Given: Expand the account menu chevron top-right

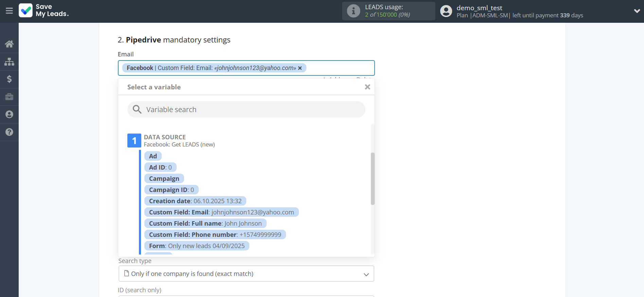Looking at the screenshot, I should tap(637, 11).
